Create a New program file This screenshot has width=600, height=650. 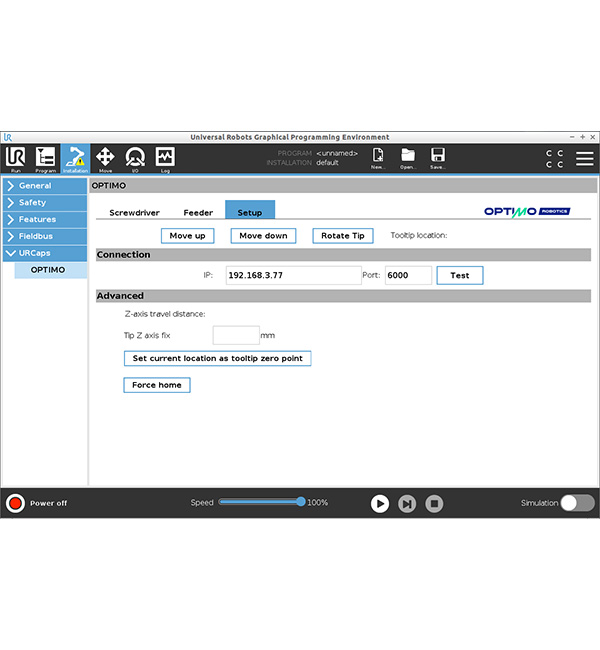point(378,158)
